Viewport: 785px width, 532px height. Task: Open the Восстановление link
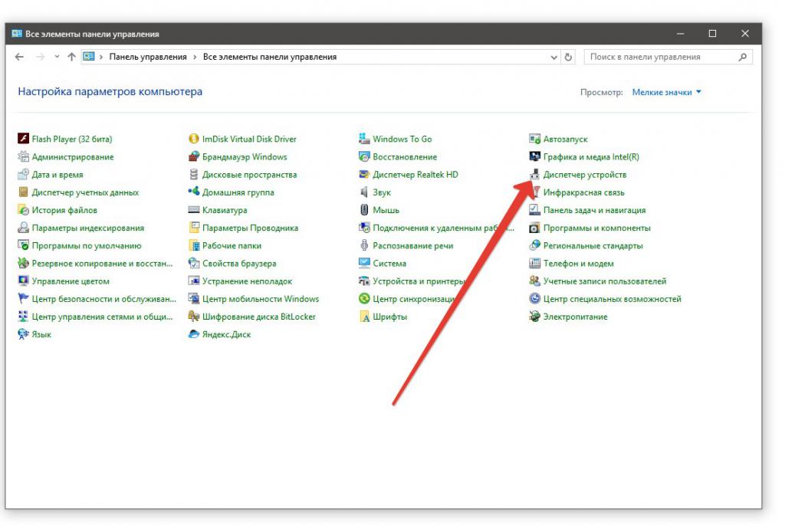(405, 156)
